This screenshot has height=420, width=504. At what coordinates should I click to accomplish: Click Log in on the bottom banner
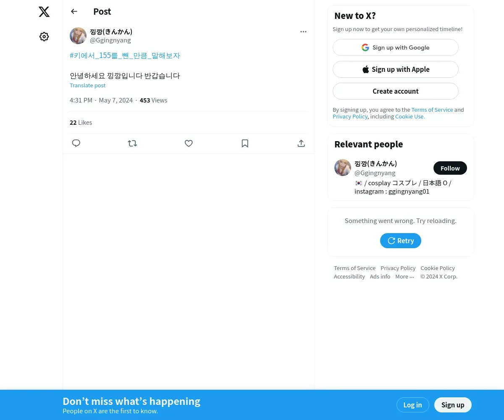(412, 405)
